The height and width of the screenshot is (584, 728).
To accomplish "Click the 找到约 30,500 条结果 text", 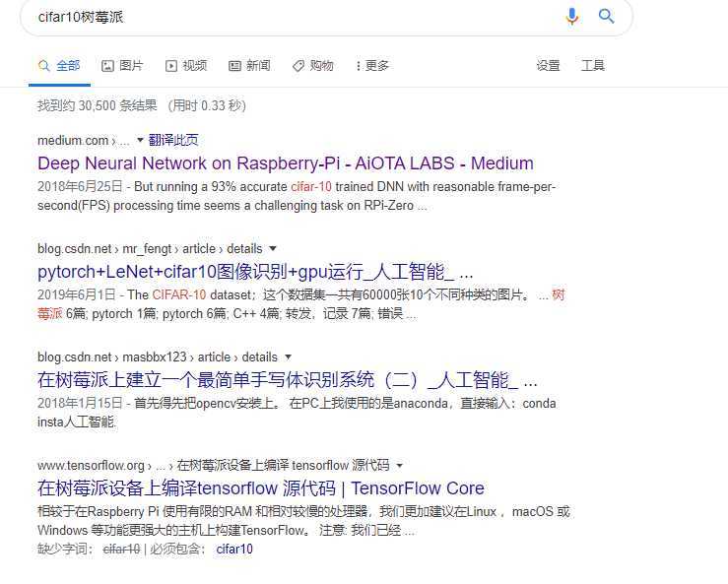I will (98, 105).
